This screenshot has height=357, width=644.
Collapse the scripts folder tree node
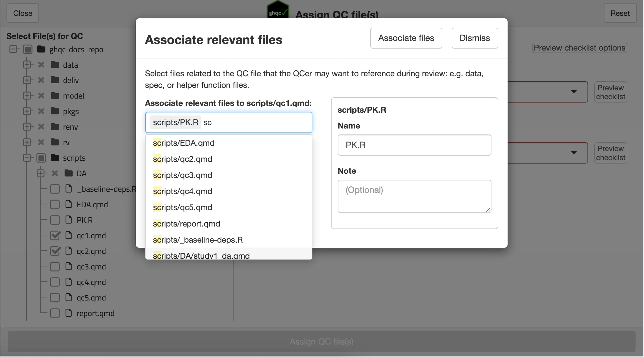[27, 158]
